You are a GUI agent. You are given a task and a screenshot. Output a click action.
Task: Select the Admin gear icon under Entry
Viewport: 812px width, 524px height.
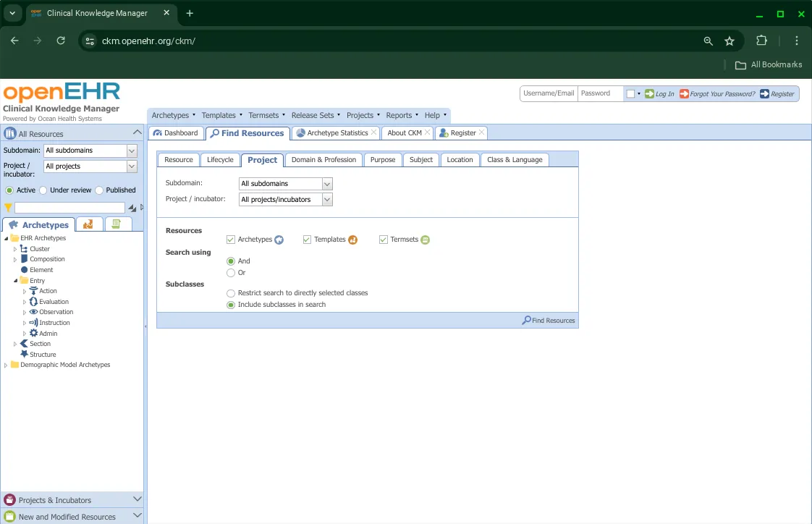tap(33, 334)
